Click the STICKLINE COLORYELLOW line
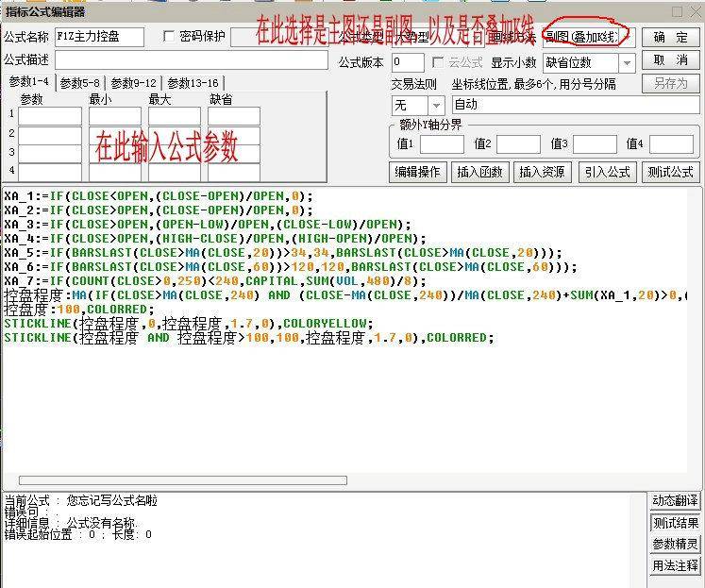The image size is (705, 588). [x=189, y=323]
